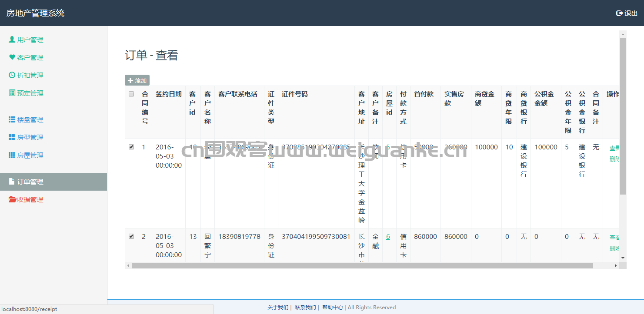Toggle the select-all header checkbox
644x314 pixels.
[131, 94]
